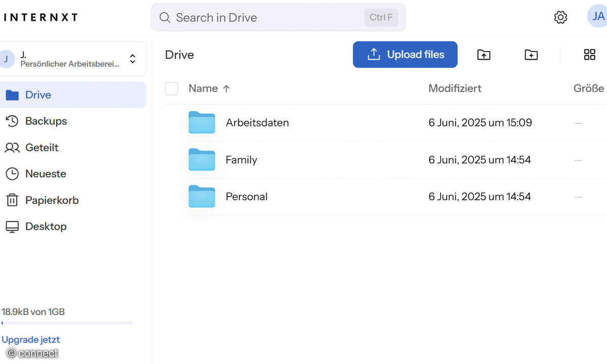Open the Desktop section icon
Screen dimensions: 607x364
(13, 226)
